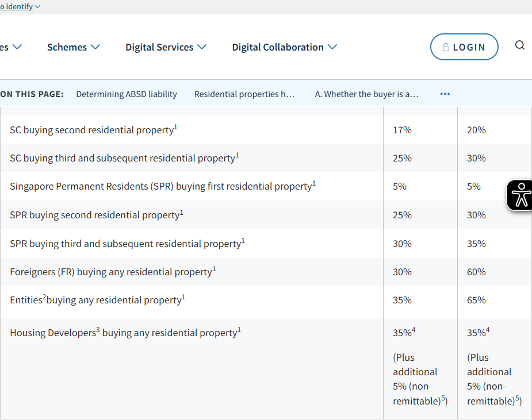
Task: Jump to Determining ABSD liability section
Action: click(x=127, y=94)
